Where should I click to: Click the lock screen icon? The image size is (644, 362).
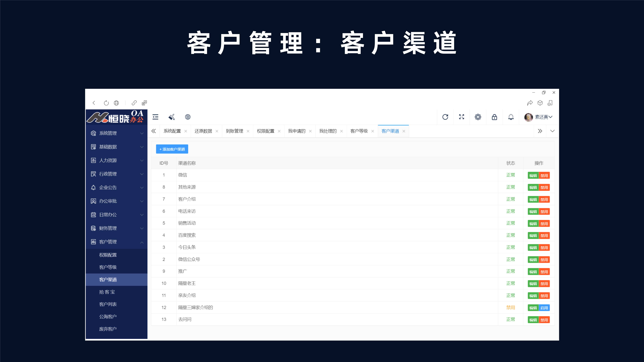[494, 117]
